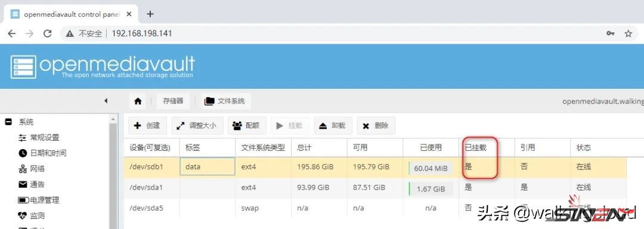Sort by 已挂载 column header
This screenshot has width=644, height=229.
coord(487,148)
